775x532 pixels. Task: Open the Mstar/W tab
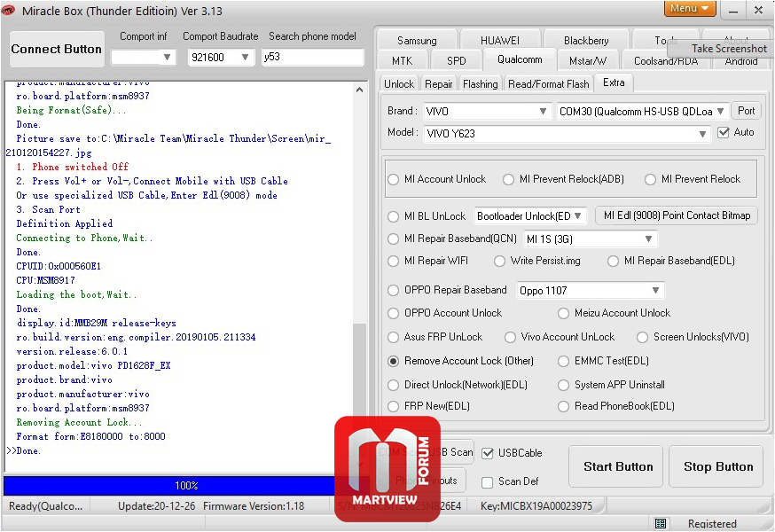pos(588,61)
